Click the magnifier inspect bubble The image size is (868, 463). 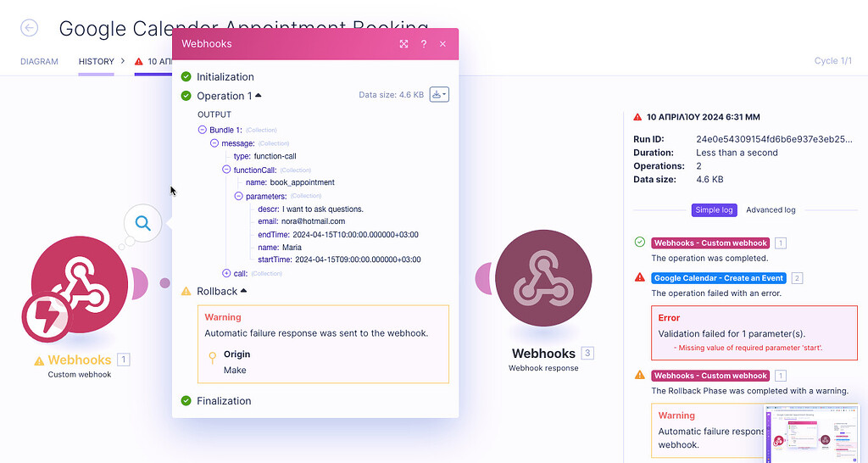(x=142, y=223)
